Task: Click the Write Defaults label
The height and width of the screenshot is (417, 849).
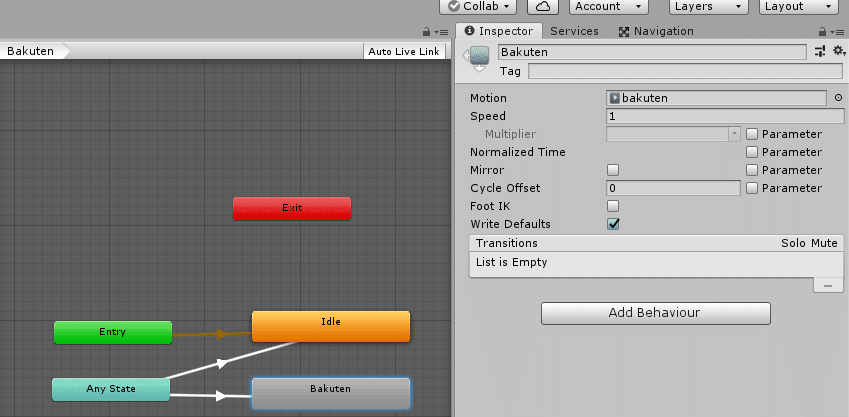Action: point(511,224)
